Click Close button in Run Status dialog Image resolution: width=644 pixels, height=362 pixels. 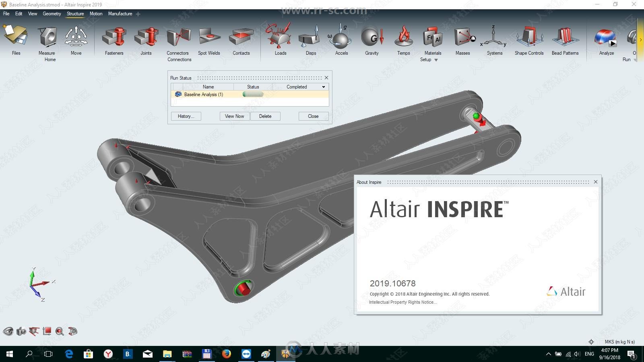point(313,116)
